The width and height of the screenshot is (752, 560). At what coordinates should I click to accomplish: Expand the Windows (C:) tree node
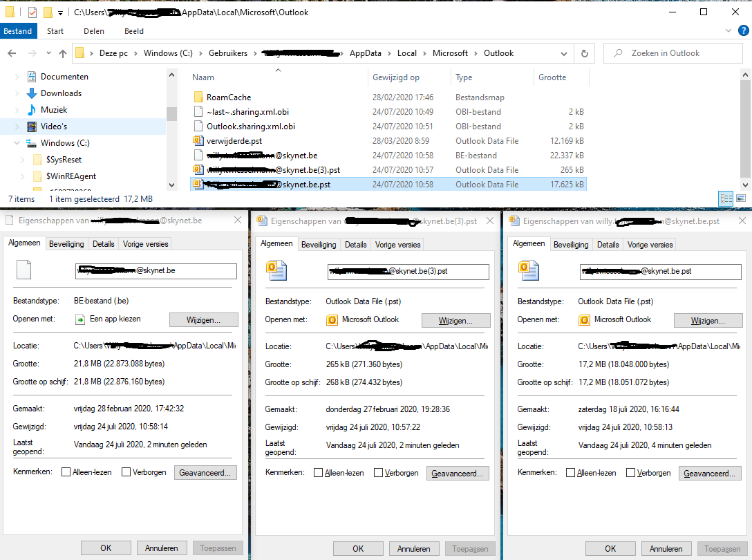tap(17, 143)
